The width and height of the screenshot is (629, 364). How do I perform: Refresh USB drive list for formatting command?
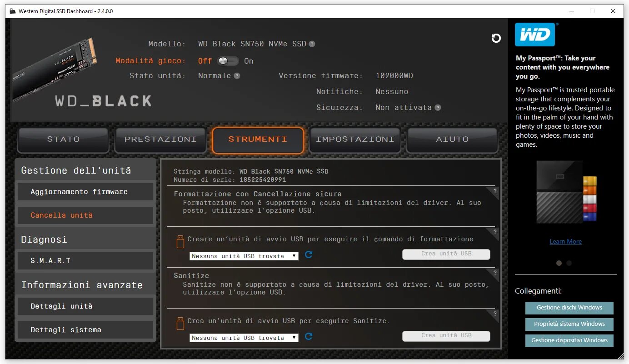pos(309,254)
